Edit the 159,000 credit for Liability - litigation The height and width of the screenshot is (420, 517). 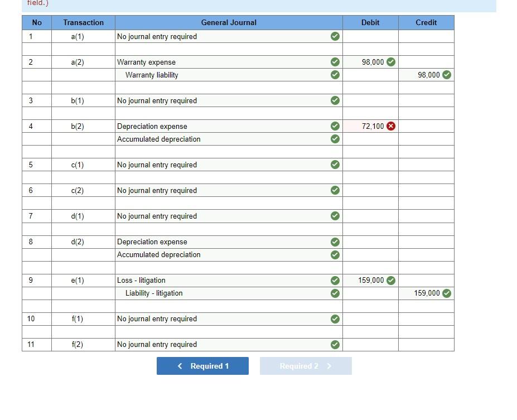(x=426, y=293)
